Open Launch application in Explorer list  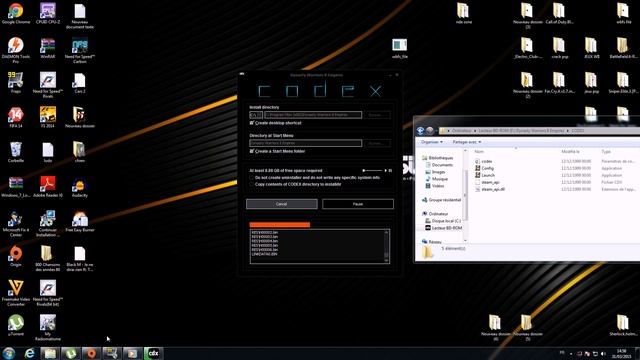pos(485,175)
